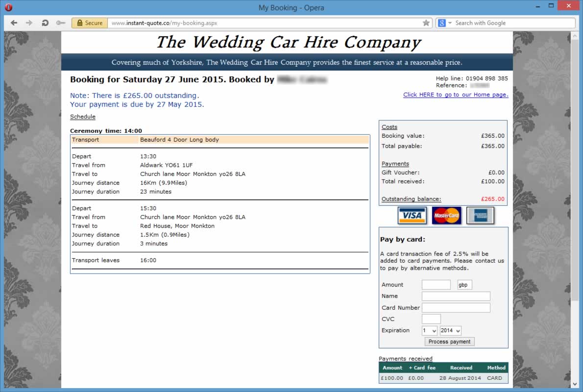Click the MasterCard logo

click(x=446, y=216)
